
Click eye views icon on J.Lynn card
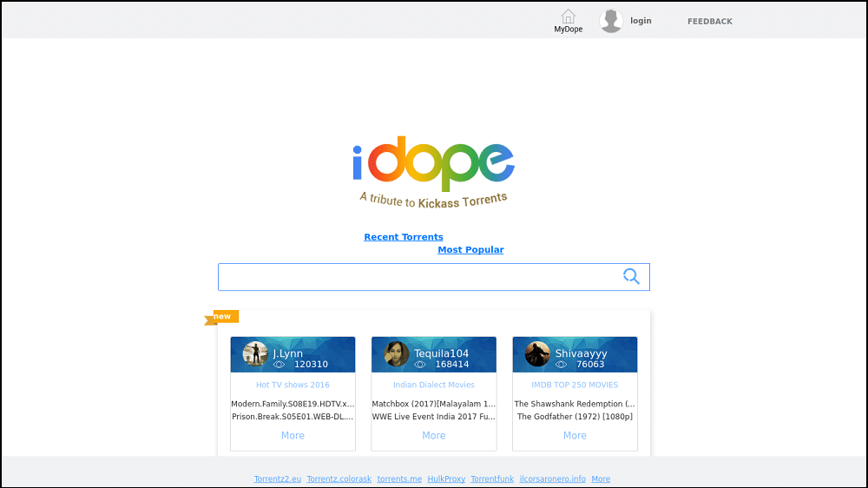coord(279,365)
